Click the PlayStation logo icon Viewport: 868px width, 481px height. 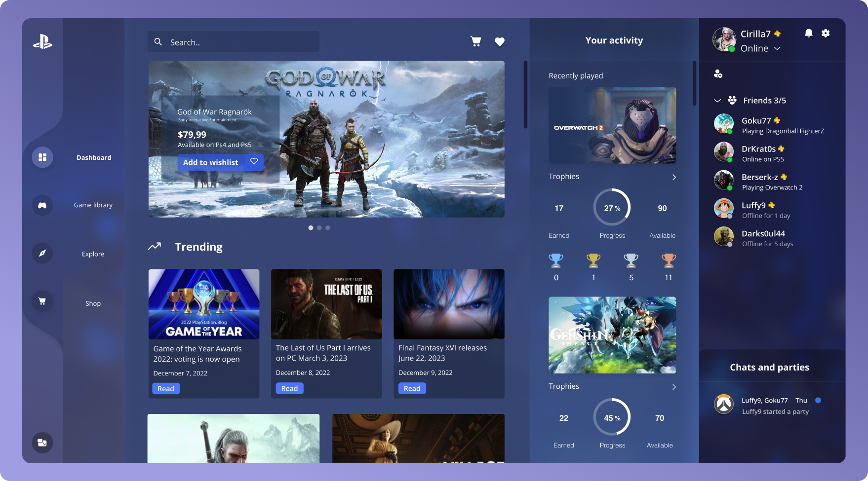pos(42,42)
